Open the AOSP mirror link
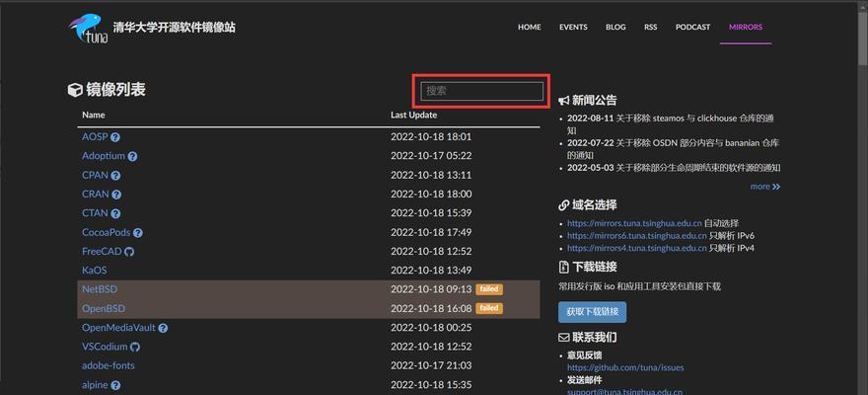 coord(95,137)
